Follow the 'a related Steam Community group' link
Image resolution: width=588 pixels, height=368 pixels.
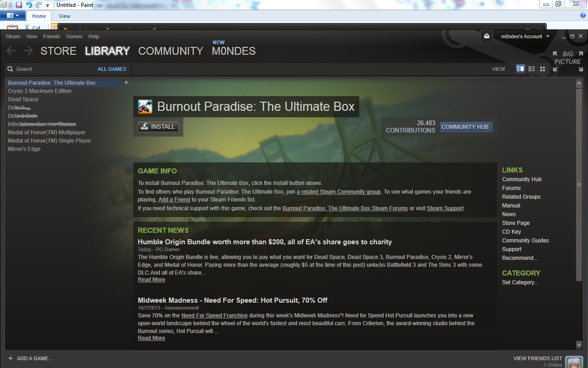pyautogui.click(x=339, y=192)
